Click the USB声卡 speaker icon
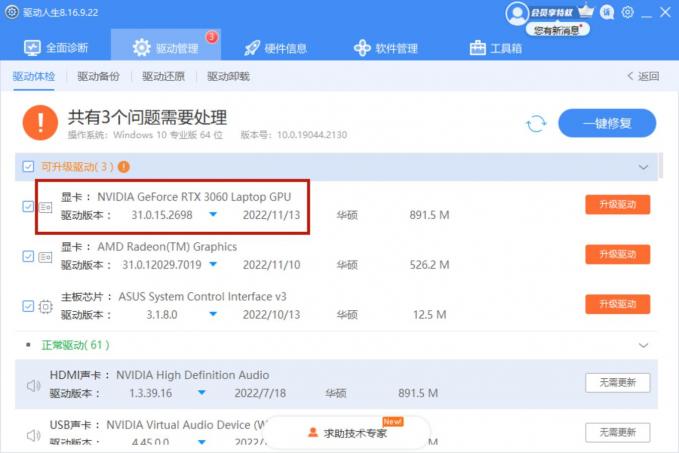Screen dimensions: 679x453 pyautogui.click(x=34, y=435)
